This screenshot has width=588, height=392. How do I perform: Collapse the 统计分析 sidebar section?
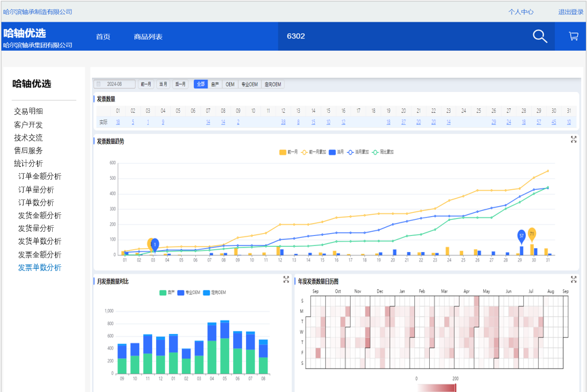(x=28, y=164)
